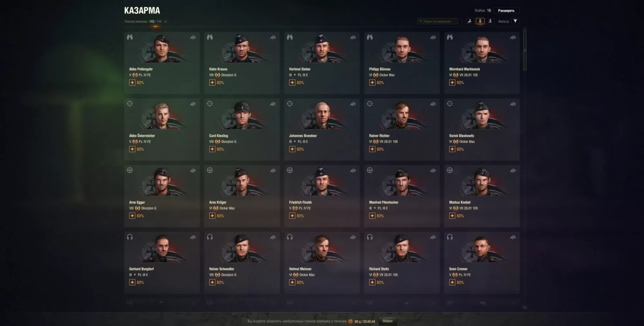Viewport: 644px width, 326px height.
Task: Click driver steering wheel icon on Arne Egger
Action: pyautogui.click(x=130, y=170)
